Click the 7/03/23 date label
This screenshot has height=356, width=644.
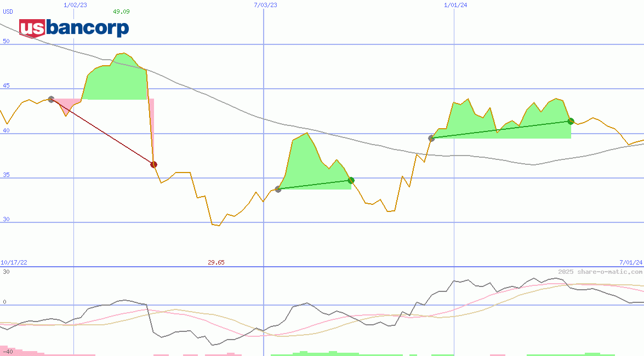(x=265, y=5)
